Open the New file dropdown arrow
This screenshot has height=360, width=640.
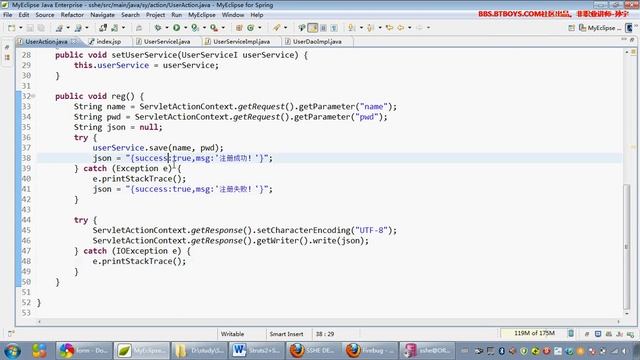[x=20, y=28]
